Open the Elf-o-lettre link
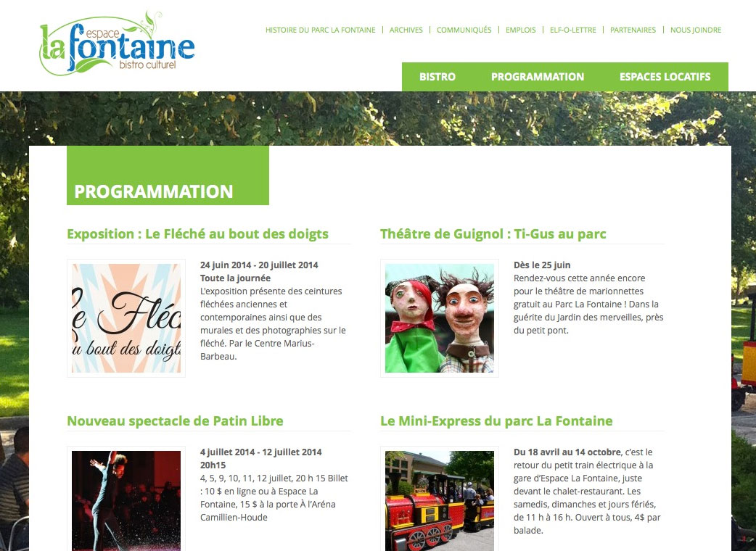This screenshot has height=551, width=756. (x=572, y=30)
